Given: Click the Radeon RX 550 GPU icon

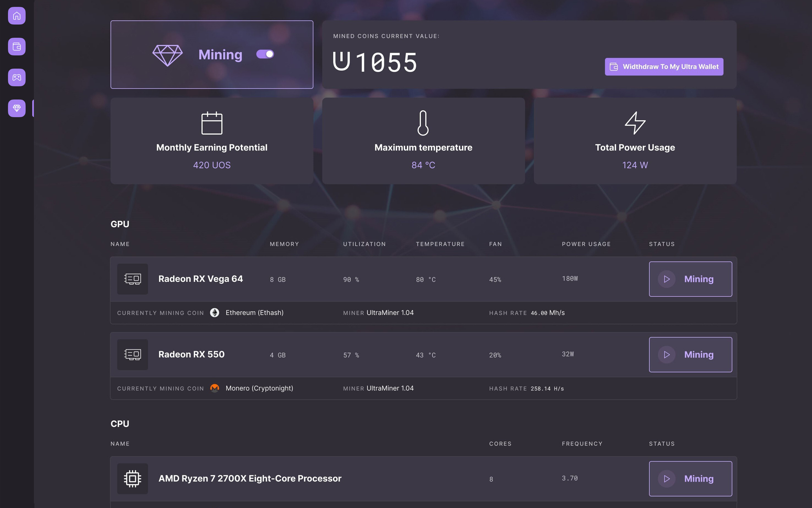Looking at the screenshot, I should (x=132, y=355).
